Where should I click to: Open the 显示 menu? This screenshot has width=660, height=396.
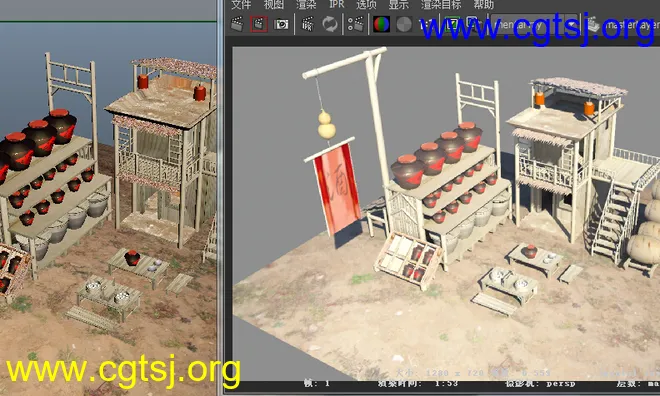tap(398, 5)
